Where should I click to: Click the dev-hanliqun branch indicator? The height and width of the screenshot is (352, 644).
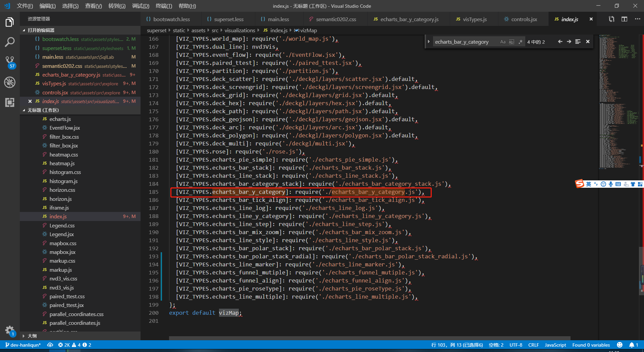click(23, 345)
